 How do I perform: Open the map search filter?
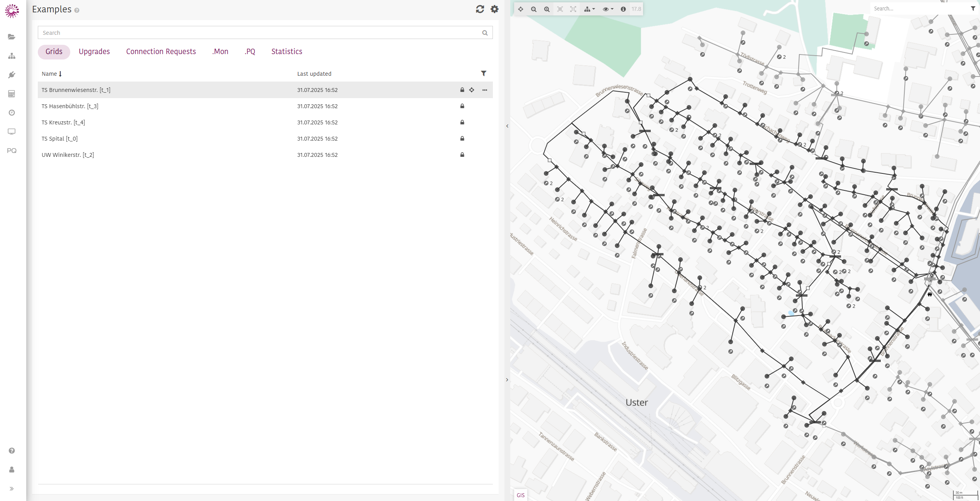click(x=973, y=8)
